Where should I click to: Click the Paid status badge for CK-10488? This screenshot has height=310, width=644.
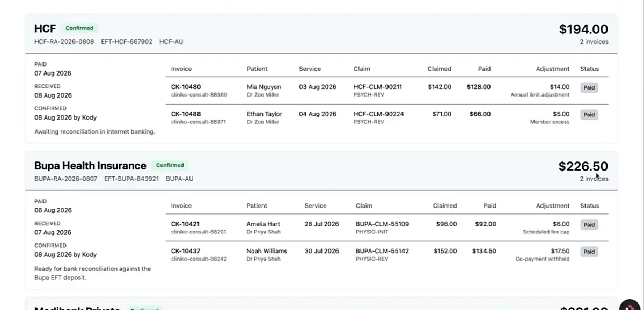[589, 114]
